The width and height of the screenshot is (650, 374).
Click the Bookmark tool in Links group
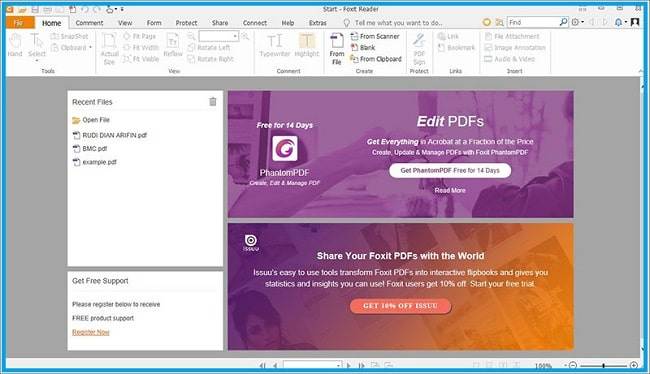pos(456,48)
